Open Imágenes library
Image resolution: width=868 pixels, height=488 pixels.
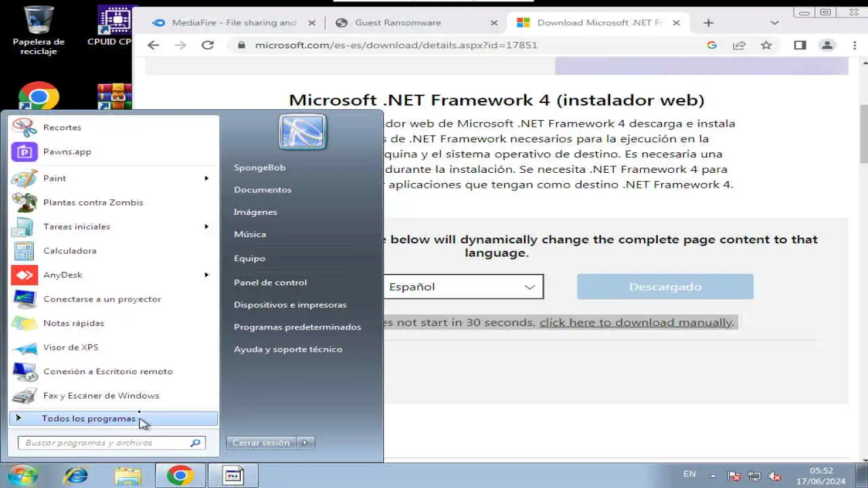click(256, 212)
